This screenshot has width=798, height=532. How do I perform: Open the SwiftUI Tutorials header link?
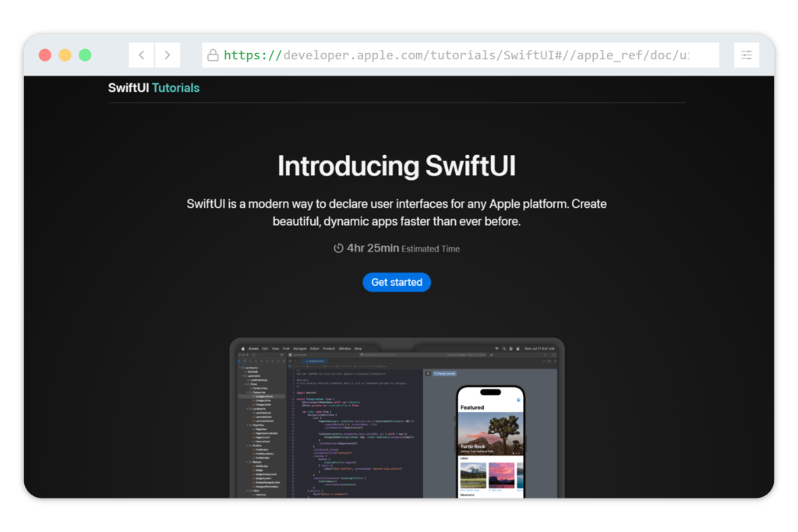(x=154, y=88)
